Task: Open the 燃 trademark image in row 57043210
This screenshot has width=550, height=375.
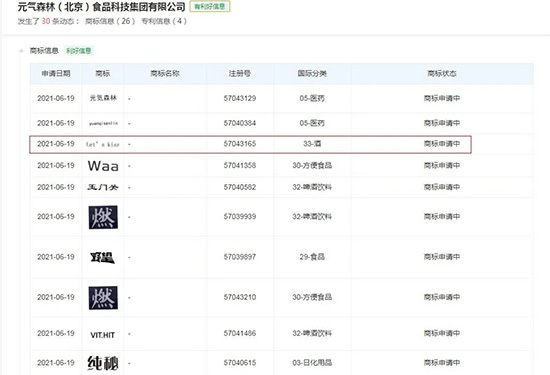Action: coord(103,298)
